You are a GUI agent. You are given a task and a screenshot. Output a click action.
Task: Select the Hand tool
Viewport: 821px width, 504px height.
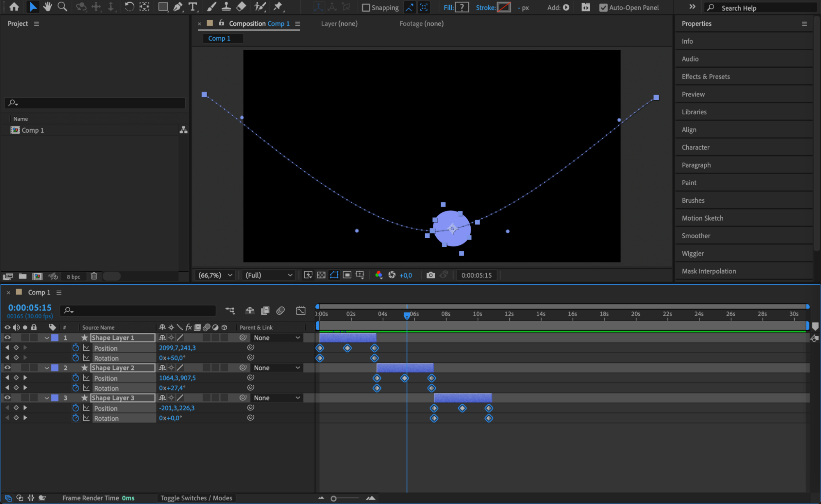point(47,7)
